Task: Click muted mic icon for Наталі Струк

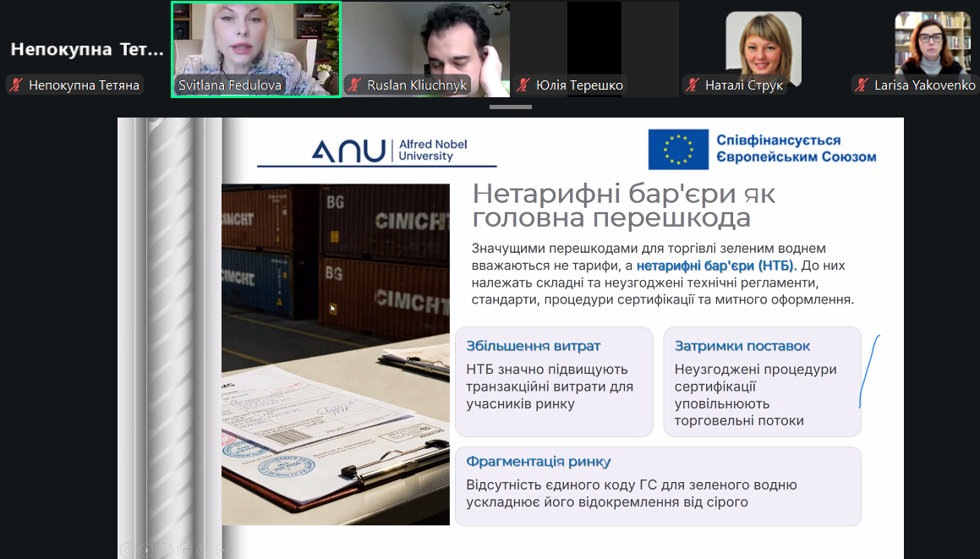Action: tap(693, 85)
